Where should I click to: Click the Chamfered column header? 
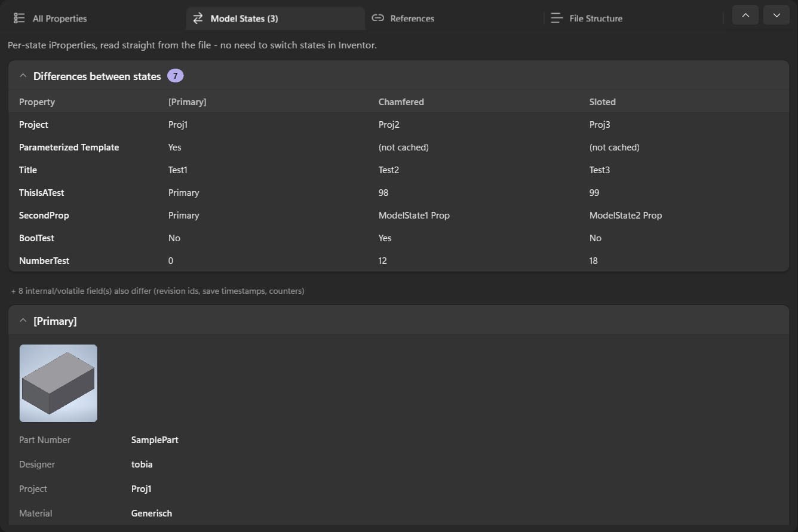[401, 102]
